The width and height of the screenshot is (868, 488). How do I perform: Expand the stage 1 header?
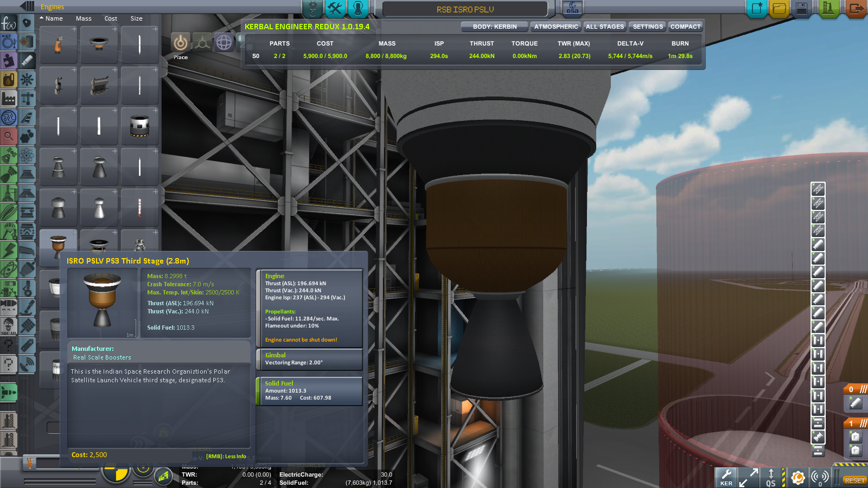point(856,423)
